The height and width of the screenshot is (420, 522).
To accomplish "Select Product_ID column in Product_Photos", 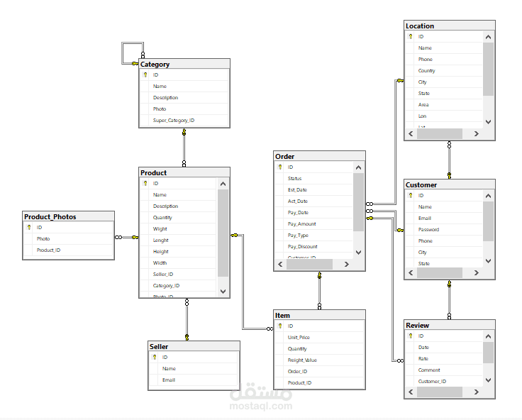I will tap(68, 250).
